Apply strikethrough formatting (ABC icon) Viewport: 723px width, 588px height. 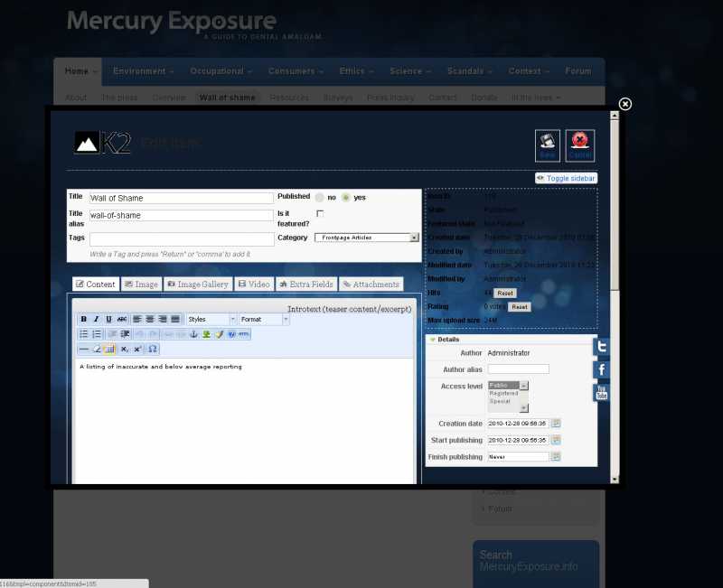point(122,319)
